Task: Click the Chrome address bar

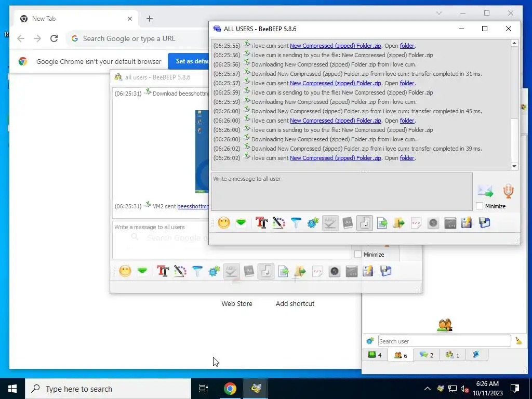Action: coord(137,38)
